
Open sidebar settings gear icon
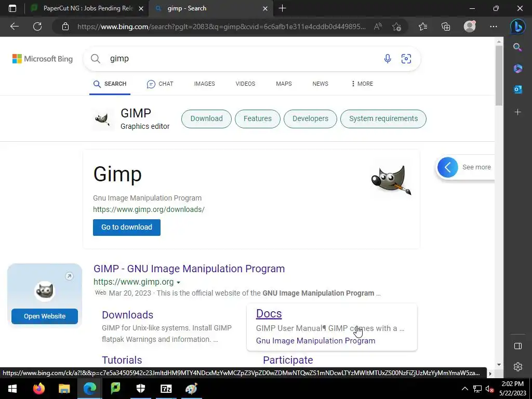tap(518, 367)
